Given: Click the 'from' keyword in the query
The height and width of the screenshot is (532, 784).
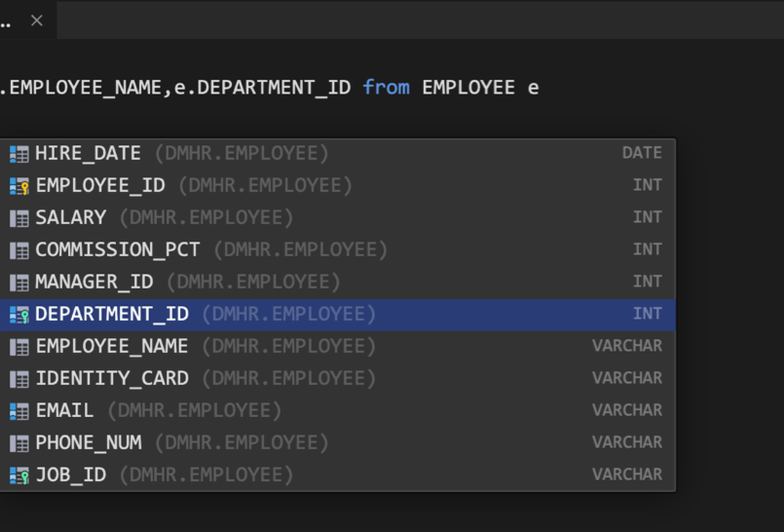Looking at the screenshot, I should (x=386, y=88).
